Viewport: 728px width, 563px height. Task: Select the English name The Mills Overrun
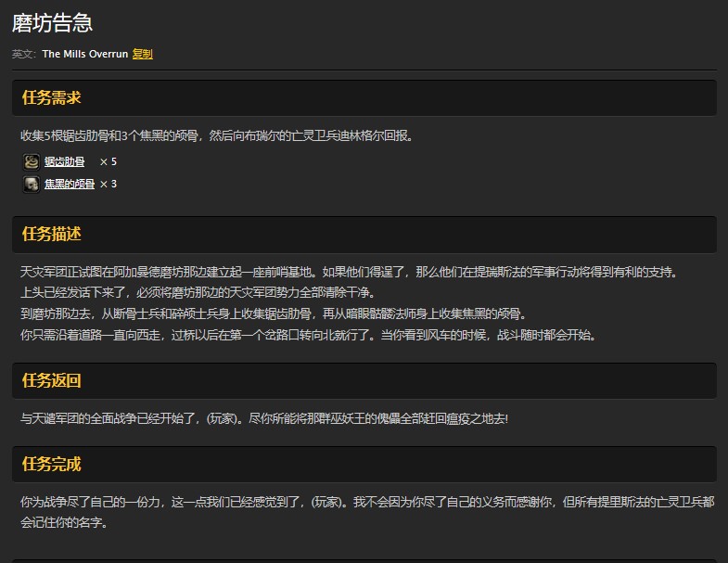(85, 54)
